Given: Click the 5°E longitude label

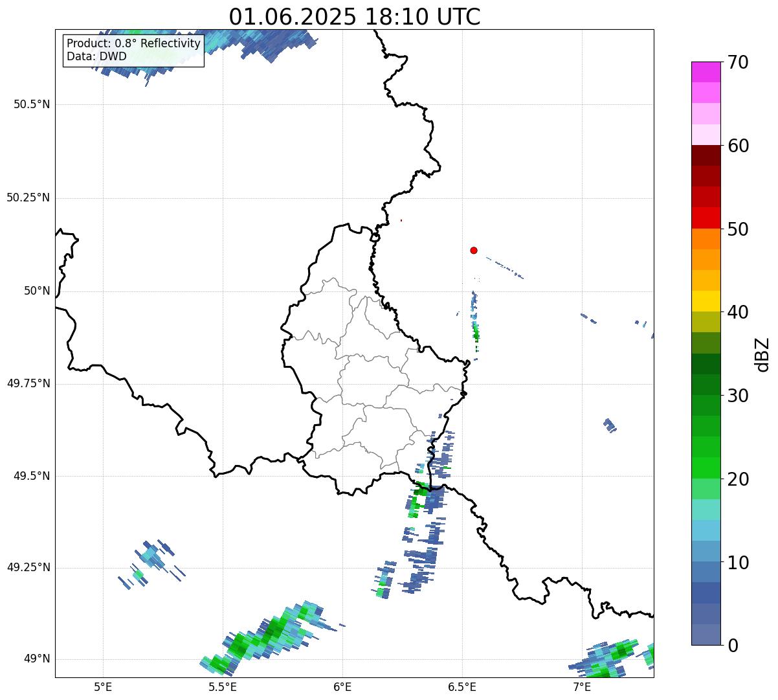Looking at the screenshot, I should pyautogui.click(x=103, y=686).
